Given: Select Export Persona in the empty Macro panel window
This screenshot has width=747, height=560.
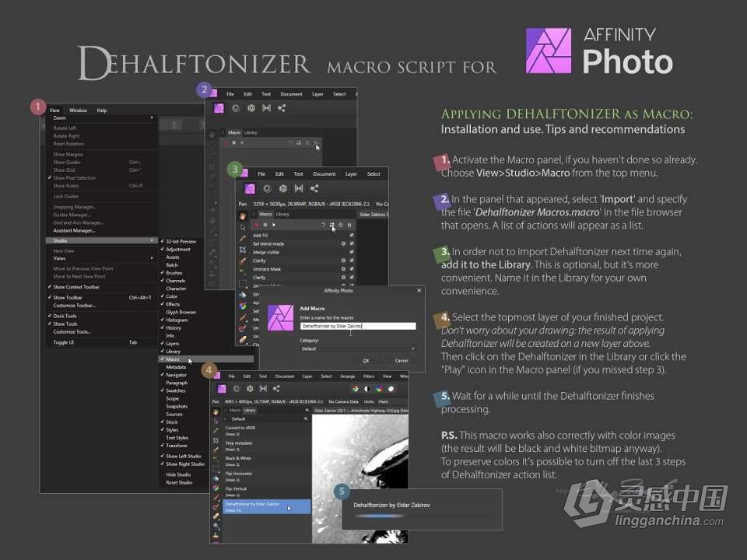Looking at the screenshot, I should point(282,108).
